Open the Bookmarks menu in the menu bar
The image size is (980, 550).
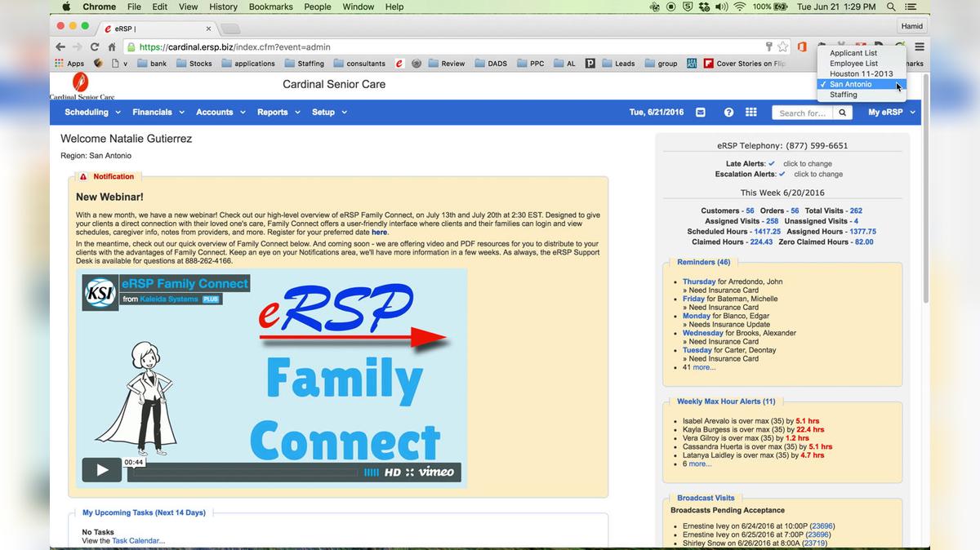point(270,7)
